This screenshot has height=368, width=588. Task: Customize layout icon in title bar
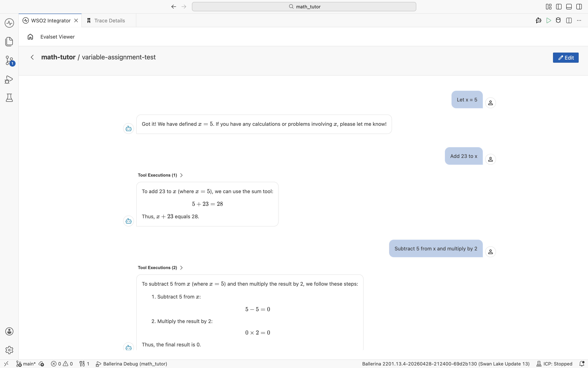[549, 7]
